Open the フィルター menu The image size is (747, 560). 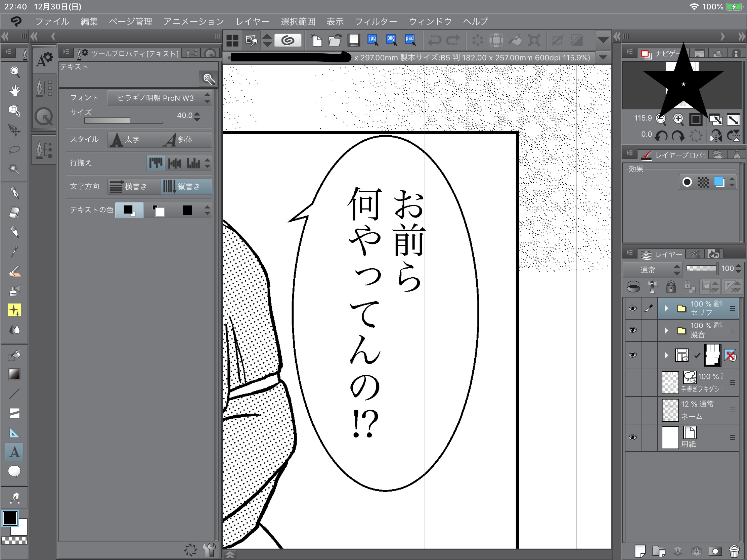pos(376,21)
